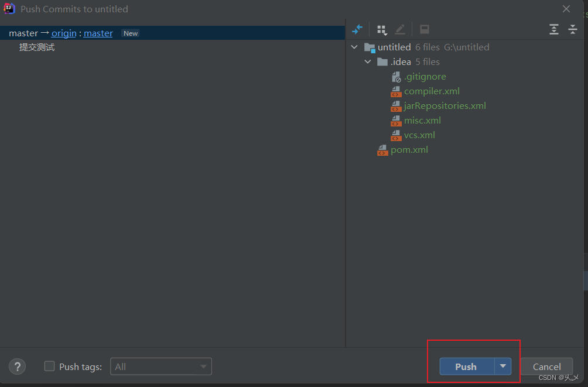Open the origin remote link

[x=63, y=33]
